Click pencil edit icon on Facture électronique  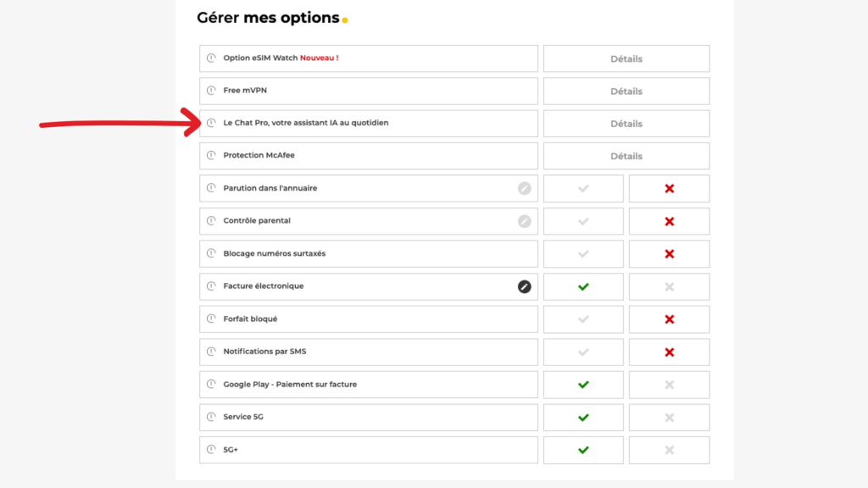click(523, 286)
